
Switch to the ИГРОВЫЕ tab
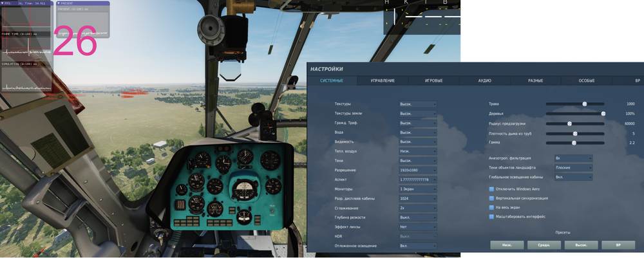click(433, 81)
